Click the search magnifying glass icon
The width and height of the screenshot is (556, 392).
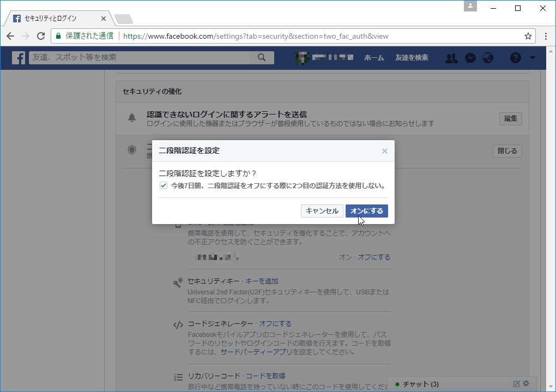coord(261,57)
